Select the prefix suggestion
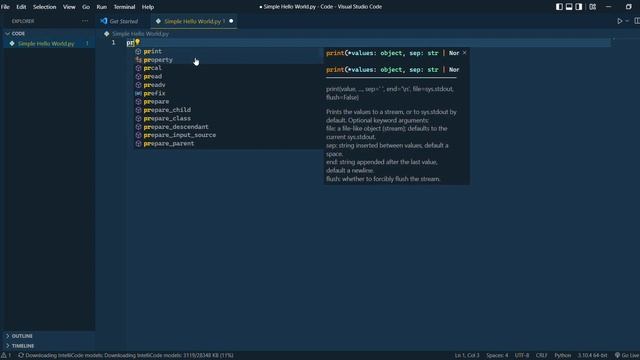This screenshot has width=640, height=360. 229,93
